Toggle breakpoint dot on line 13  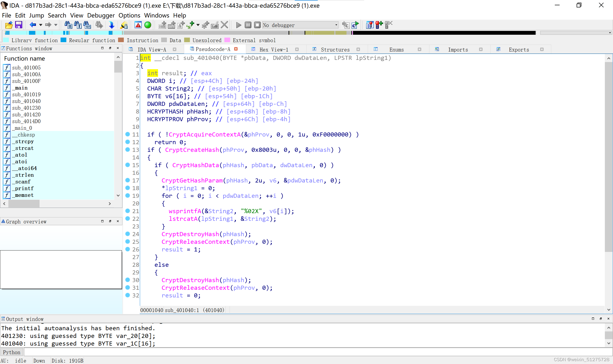127,149
